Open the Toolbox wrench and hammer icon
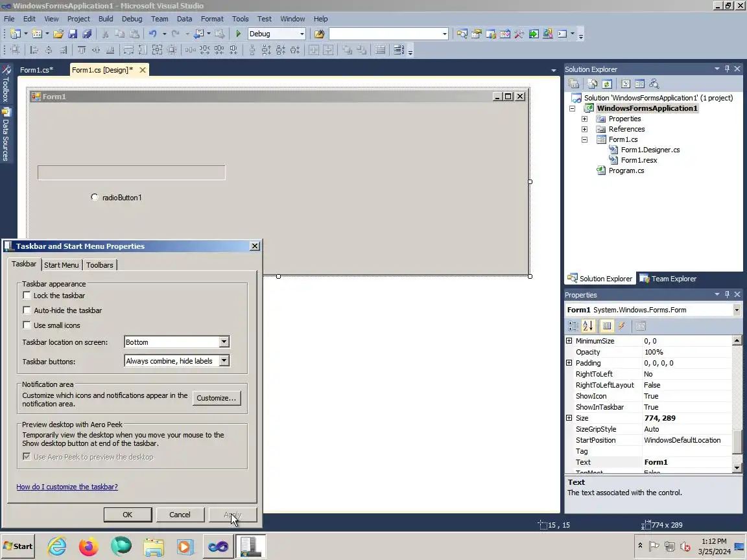Image resolution: width=747 pixels, height=560 pixels. tap(519, 34)
